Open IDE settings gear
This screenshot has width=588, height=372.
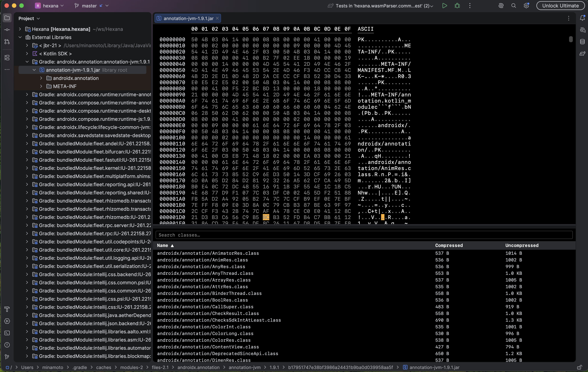coord(526,6)
